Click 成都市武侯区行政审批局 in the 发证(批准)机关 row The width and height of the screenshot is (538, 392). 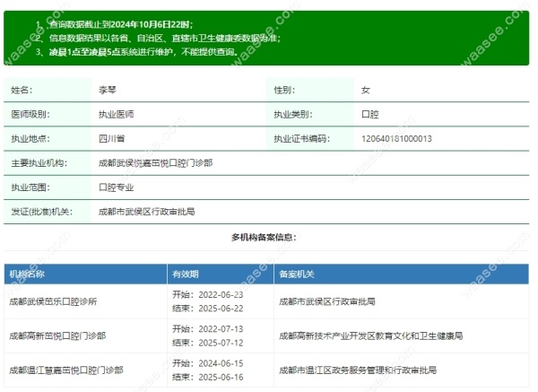tap(147, 212)
